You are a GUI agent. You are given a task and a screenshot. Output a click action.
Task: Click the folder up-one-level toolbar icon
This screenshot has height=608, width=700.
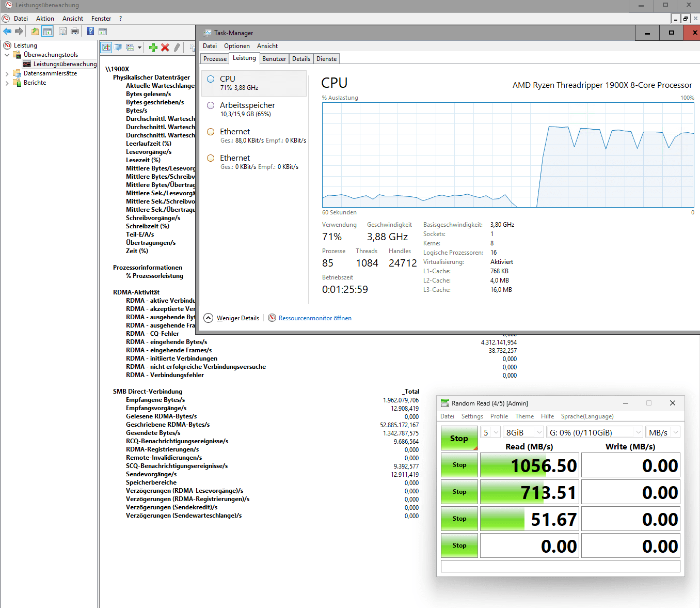[35, 32]
